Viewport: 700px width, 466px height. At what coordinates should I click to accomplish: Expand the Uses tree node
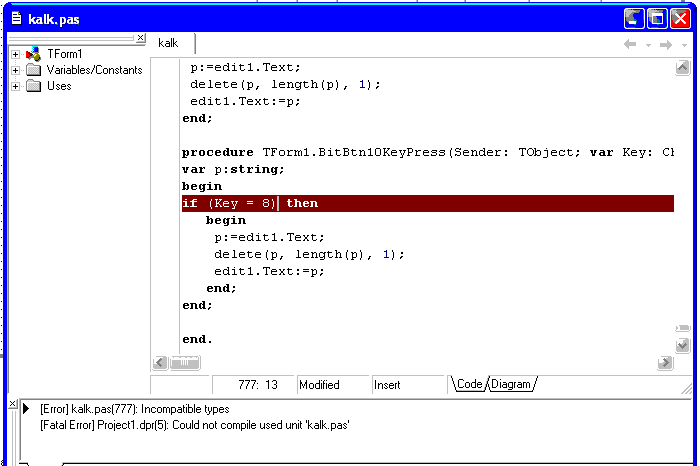pyautogui.click(x=16, y=86)
